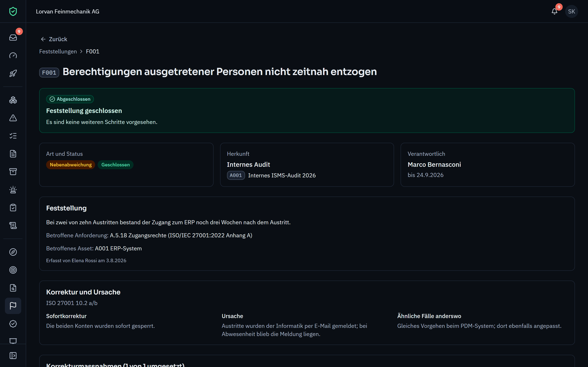The width and height of the screenshot is (588, 367).
Task: Open the Feststellungen breadcrumb
Action: point(58,51)
